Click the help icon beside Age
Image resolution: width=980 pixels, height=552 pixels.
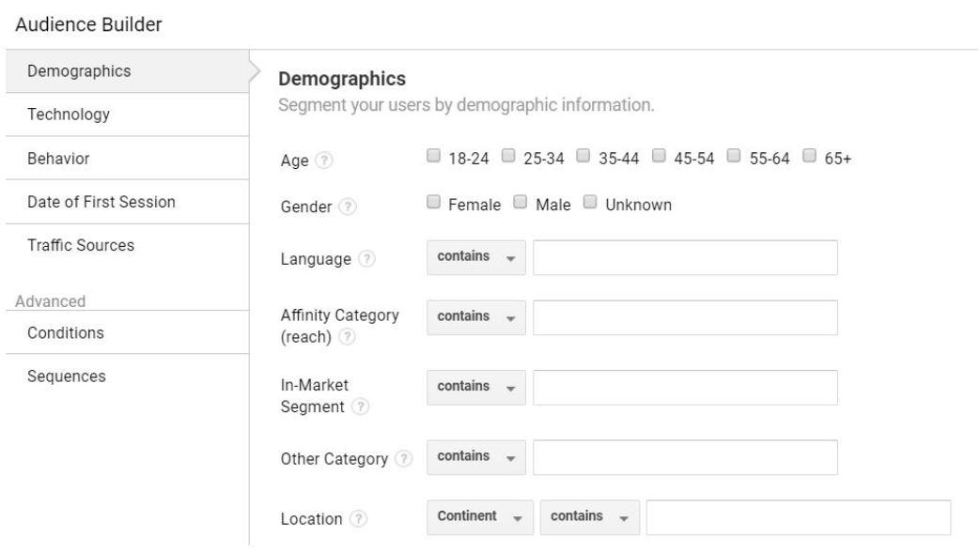(x=324, y=161)
